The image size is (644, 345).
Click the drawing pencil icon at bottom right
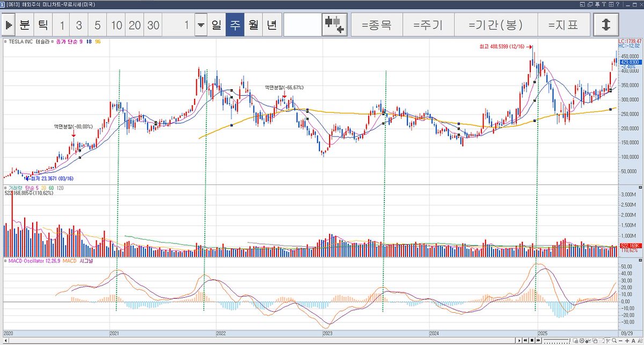pyautogui.click(x=640, y=341)
